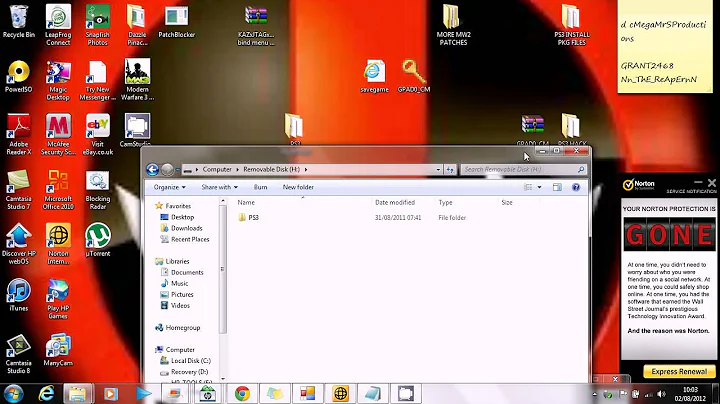The image size is (720, 404).
Task: Open PS3 INSTALL PKG FILES folder
Action: pos(572,24)
